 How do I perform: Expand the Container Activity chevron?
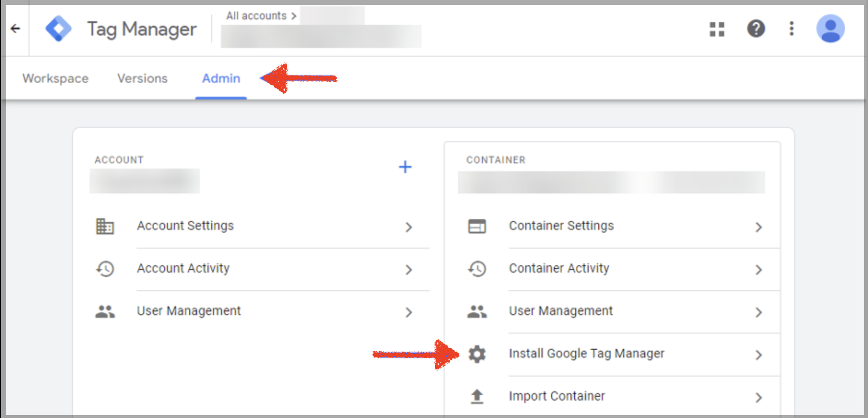tap(759, 270)
